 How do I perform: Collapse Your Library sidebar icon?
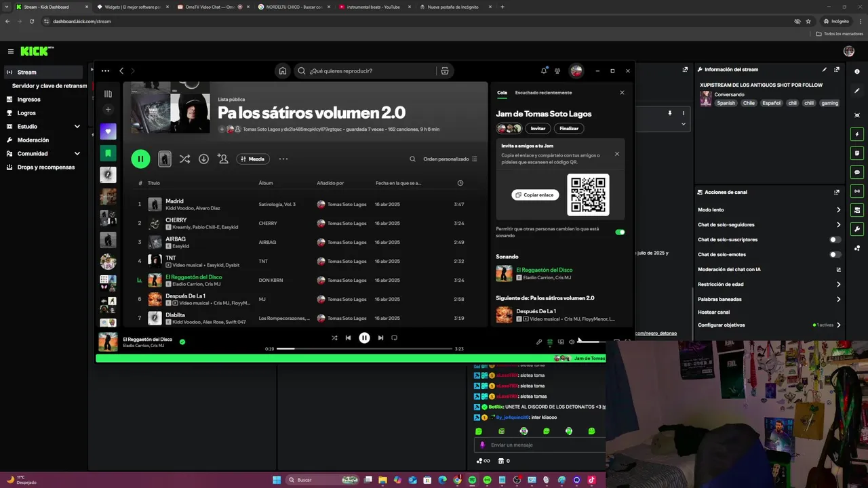108,94
